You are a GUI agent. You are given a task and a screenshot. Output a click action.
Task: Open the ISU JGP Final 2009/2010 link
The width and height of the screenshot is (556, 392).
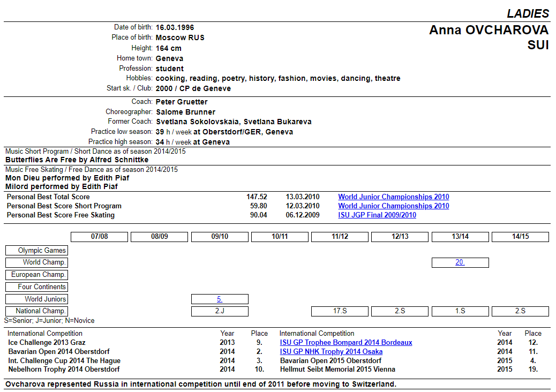click(x=377, y=215)
